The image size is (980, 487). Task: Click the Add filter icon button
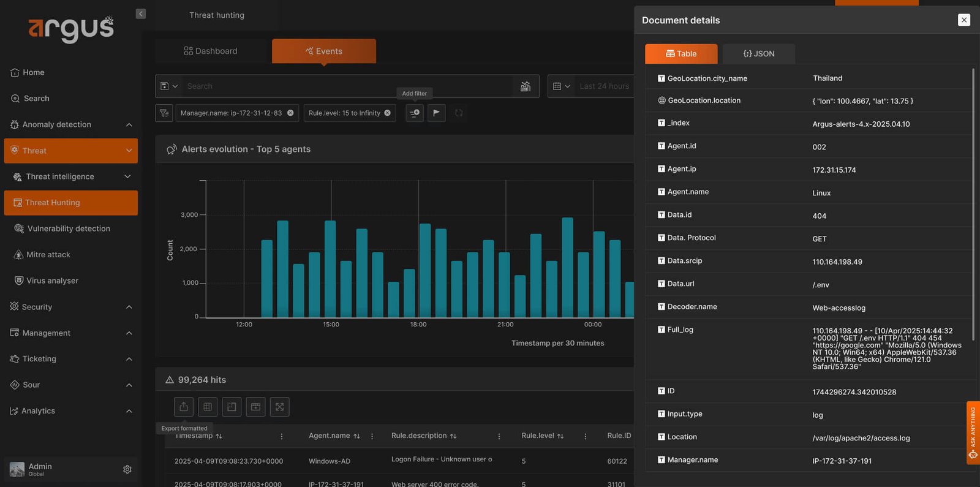pyautogui.click(x=415, y=113)
